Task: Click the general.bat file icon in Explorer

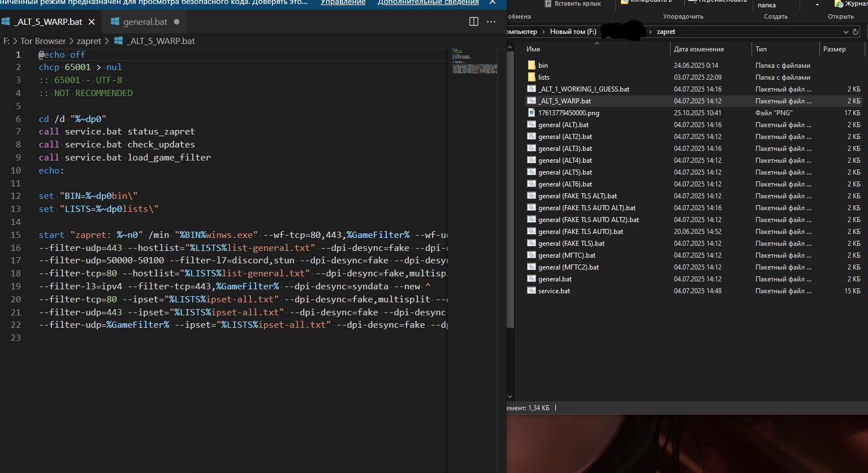Action: 532,279
